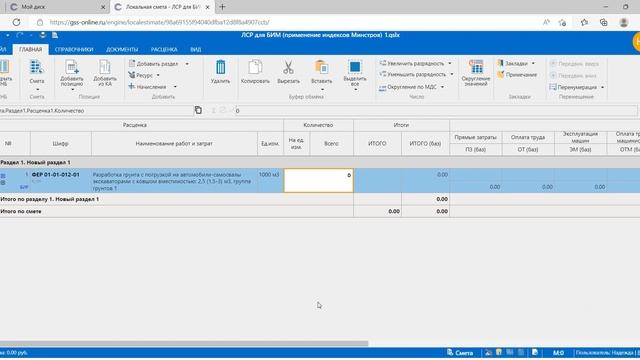
Task: Cut with the Вырезать scissors icon
Action: pyautogui.click(x=288, y=67)
